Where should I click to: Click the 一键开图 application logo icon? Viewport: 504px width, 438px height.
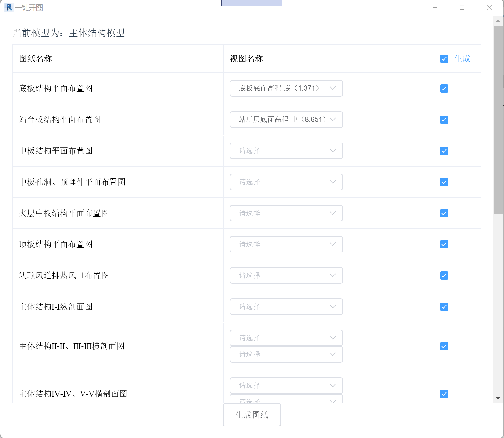point(9,7)
